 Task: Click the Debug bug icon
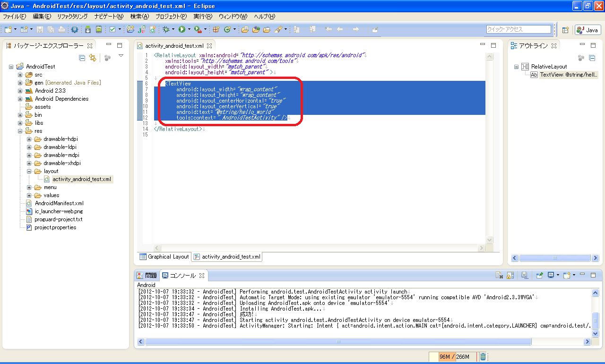tap(166, 29)
